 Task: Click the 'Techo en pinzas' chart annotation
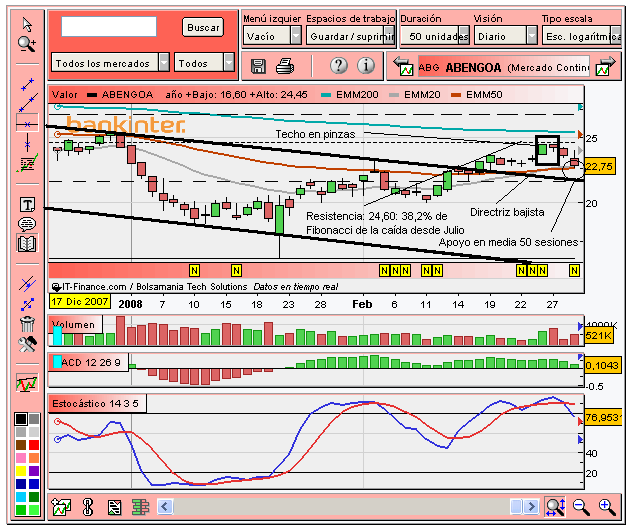315,134
